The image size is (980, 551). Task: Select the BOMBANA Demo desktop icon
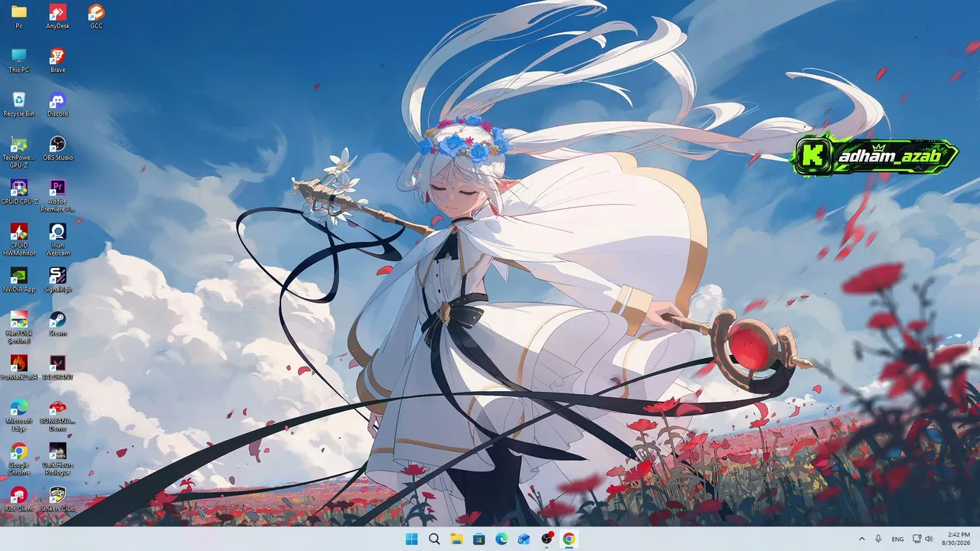pyautogui.click(x=57, y=416)
